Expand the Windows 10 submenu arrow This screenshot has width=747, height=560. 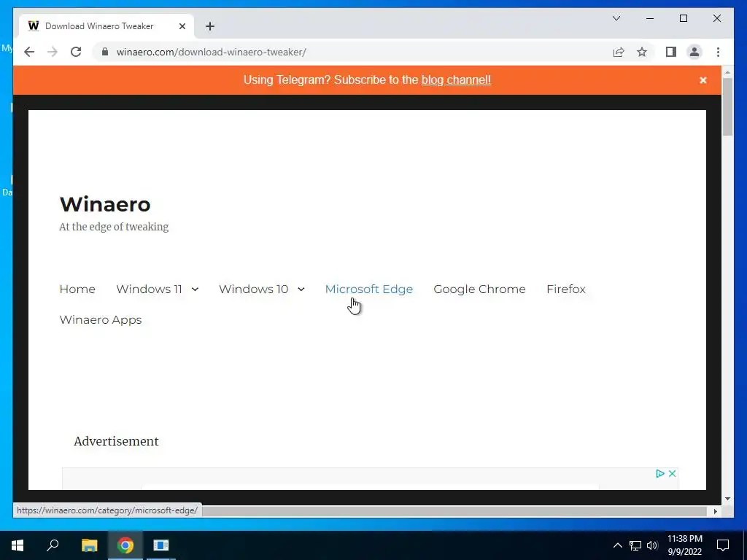pos(301,289)
